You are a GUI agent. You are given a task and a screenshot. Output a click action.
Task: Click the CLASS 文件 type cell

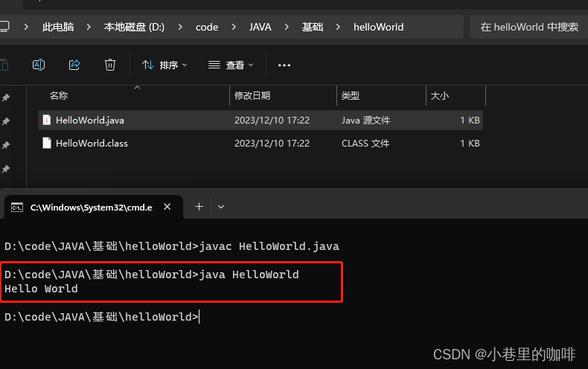click(365, 144)
